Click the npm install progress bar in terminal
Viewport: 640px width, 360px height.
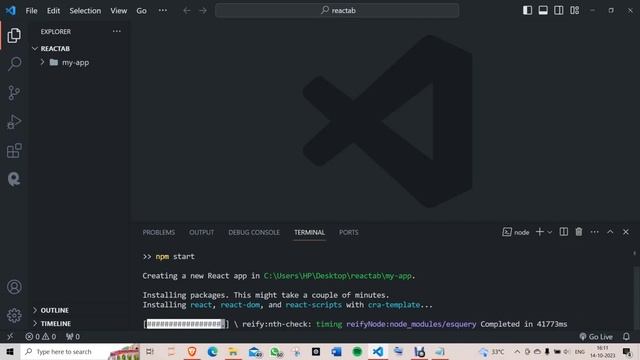[x=186, y=324]
